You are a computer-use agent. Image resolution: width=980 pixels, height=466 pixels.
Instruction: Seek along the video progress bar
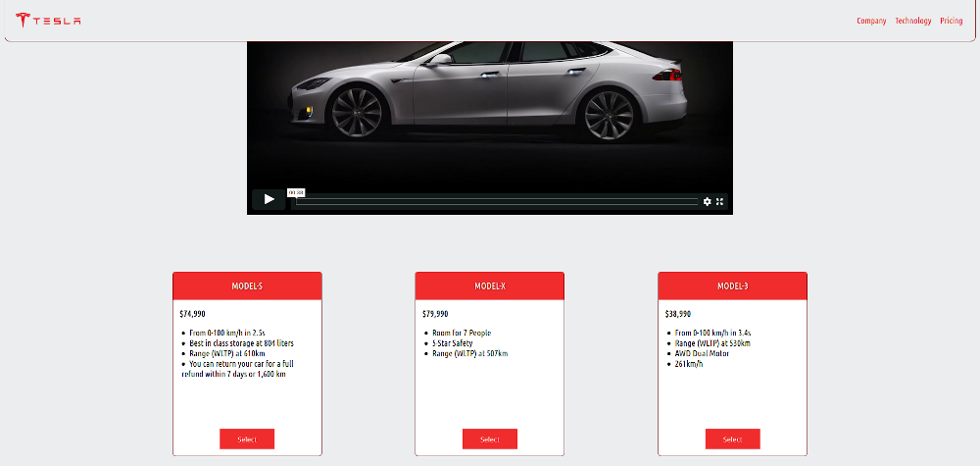pos(496,201)
